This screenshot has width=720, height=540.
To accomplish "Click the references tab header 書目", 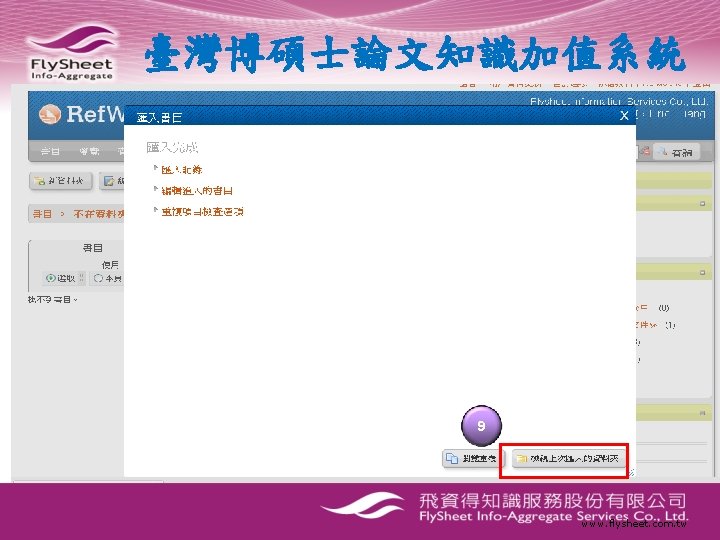I will (92, 248).
